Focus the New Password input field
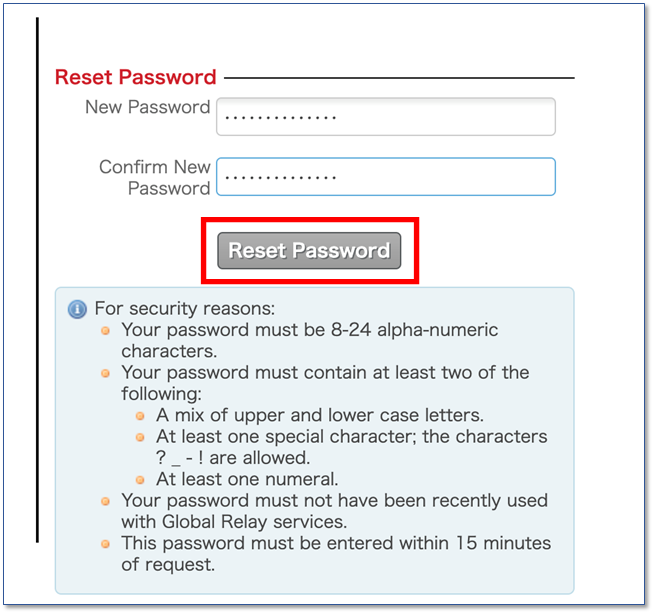 (x=386, y=117)
